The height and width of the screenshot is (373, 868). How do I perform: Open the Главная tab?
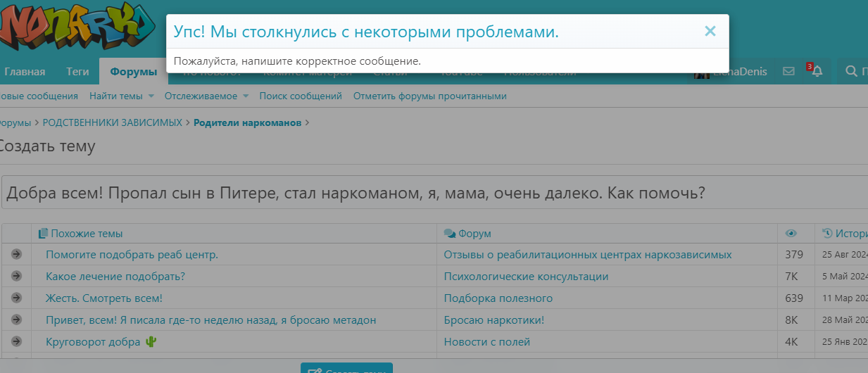click(25, 71)
